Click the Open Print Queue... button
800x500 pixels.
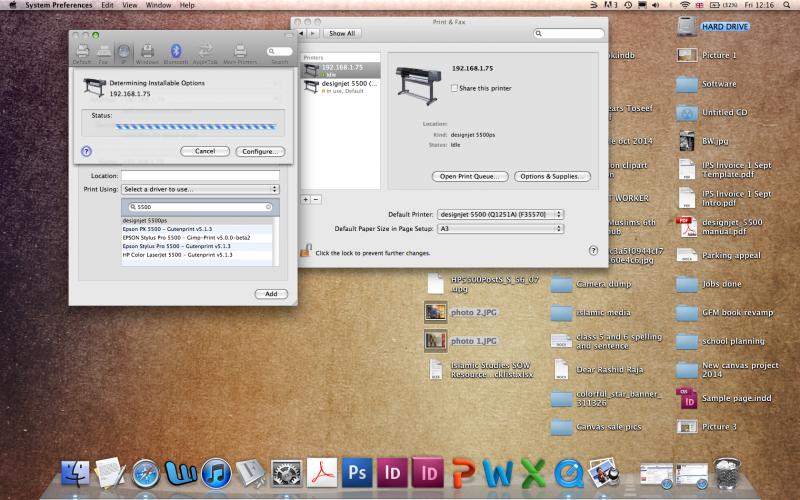470,176
